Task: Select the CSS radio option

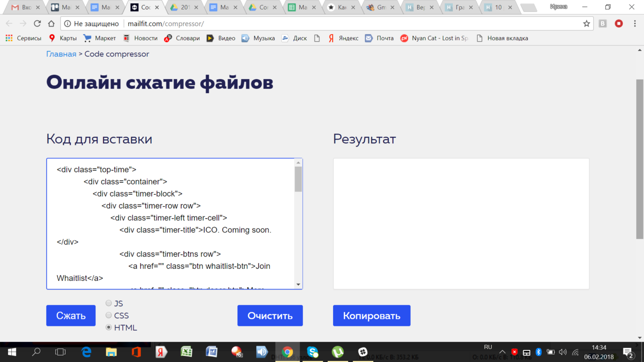Action: [109, 315]
